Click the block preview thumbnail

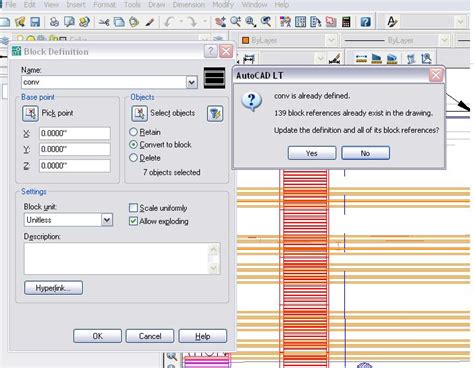point(214,78)
